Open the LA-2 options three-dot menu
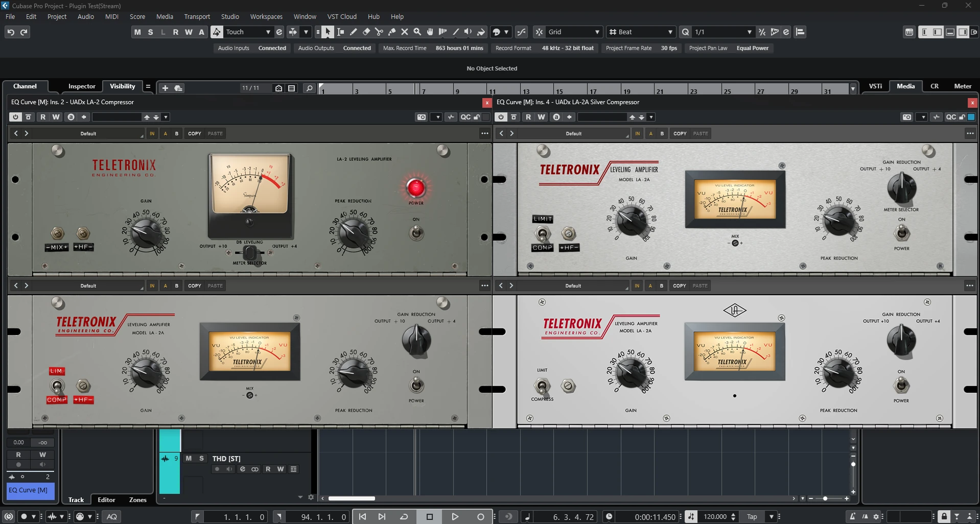 pos(484,133)
